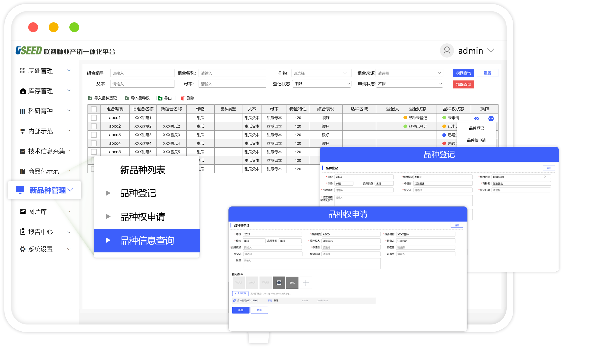Expand the admin account chevron
The width and height of the screenshot is (603, 364).
[x=491, y=51]
